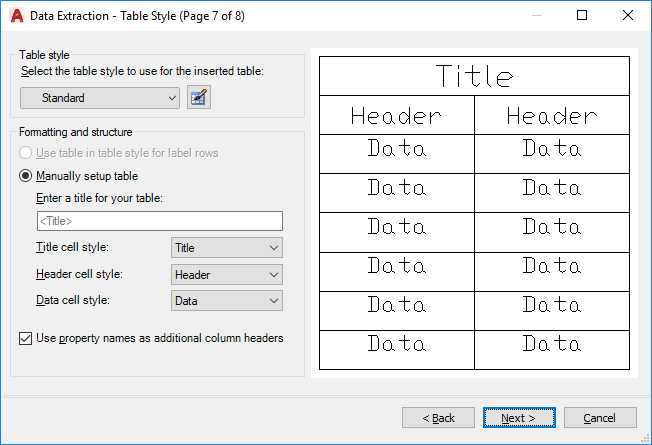Select 'Use table in table style' radio option
Viewport: 652px width, 445px height.
[26, 153]
